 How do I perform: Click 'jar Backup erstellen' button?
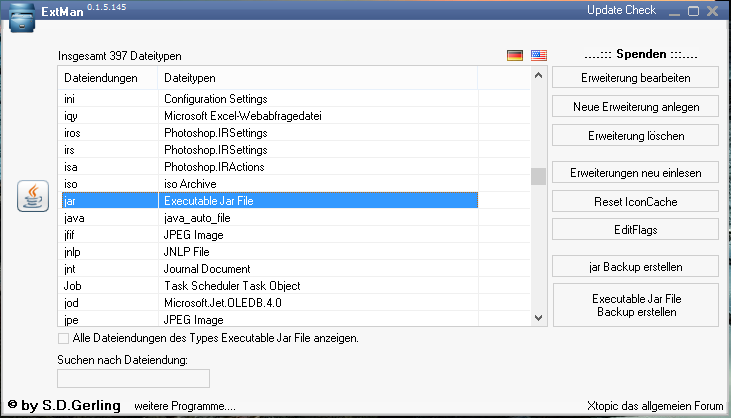coord(635,266)
